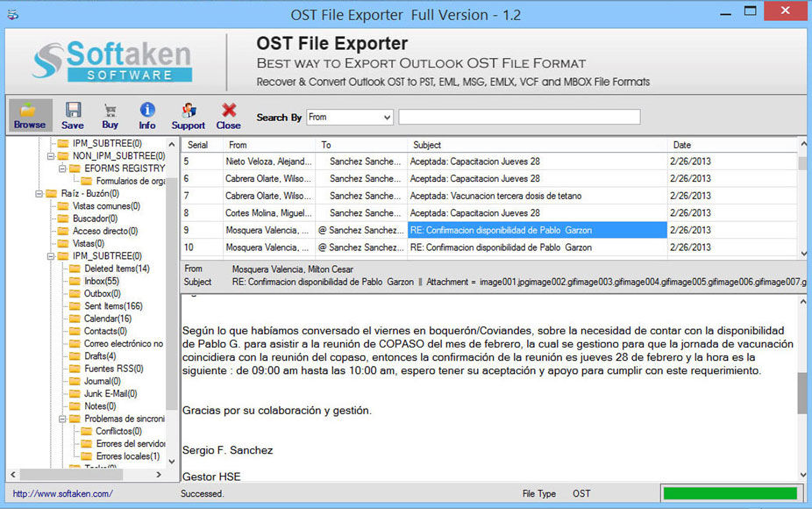This screenshot has width=812, height=509.
Task: Select the 'Nieto Veloza, Alejand...' sender cell
Action: click(x=269, y=161)
